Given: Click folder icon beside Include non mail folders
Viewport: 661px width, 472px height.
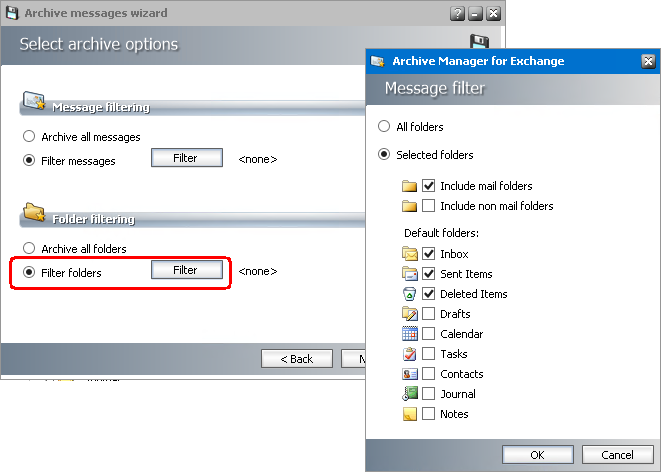Looking at the screenshot, I should (x=409, y=206).
